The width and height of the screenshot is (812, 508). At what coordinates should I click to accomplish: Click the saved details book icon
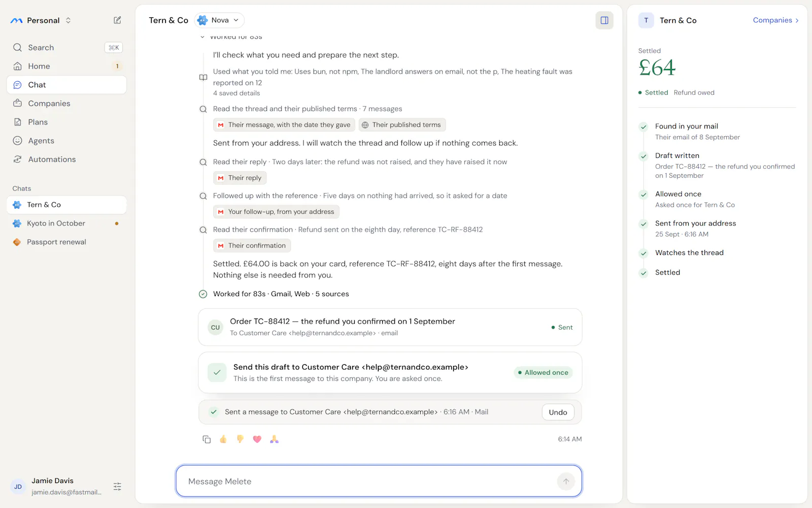203,77
